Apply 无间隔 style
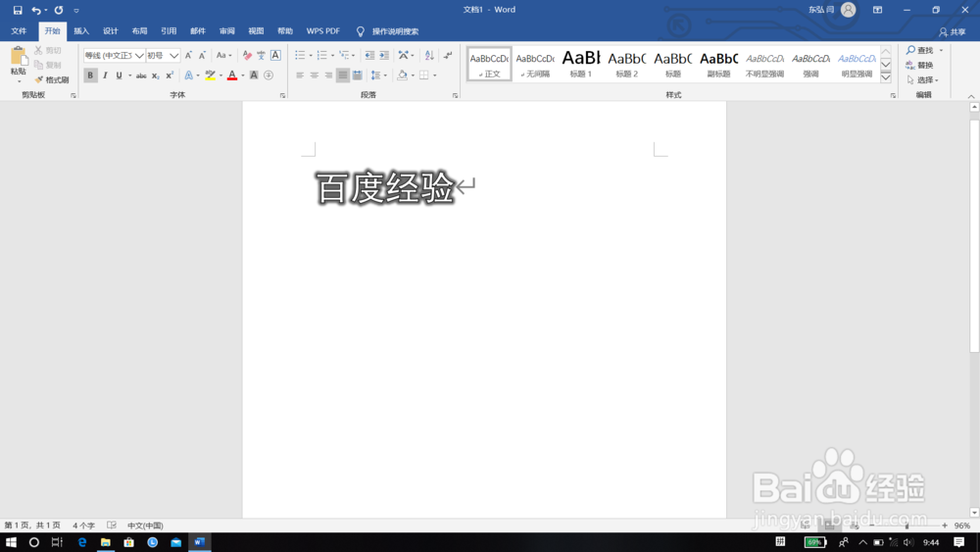This screenshot has width=980, height=552. (x=535, y=64)
